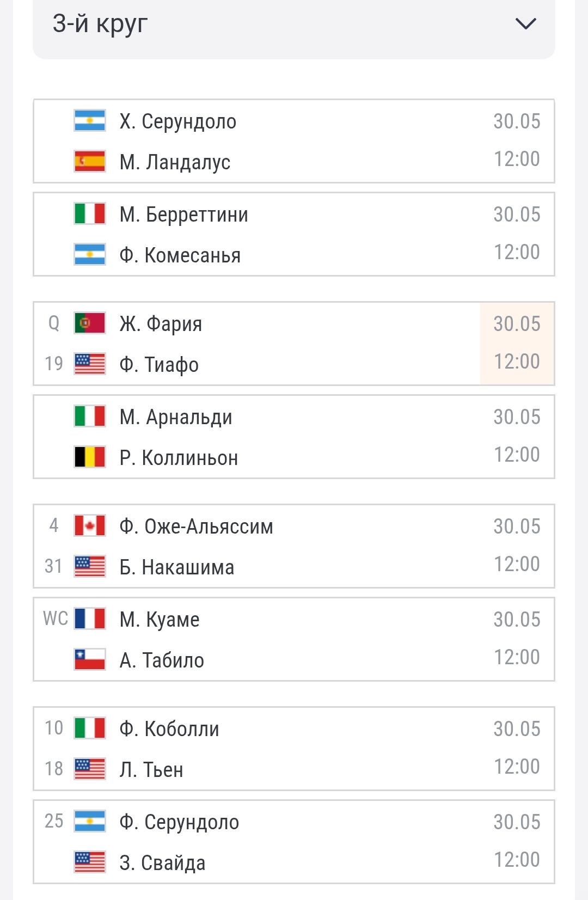
Task: Open player З. Свайда
Action: (162, 863)
